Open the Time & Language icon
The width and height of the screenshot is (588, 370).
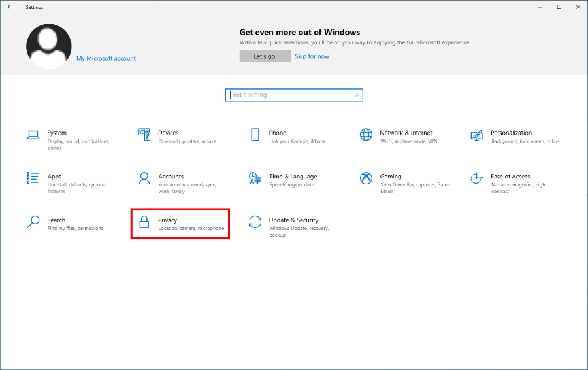255,178
